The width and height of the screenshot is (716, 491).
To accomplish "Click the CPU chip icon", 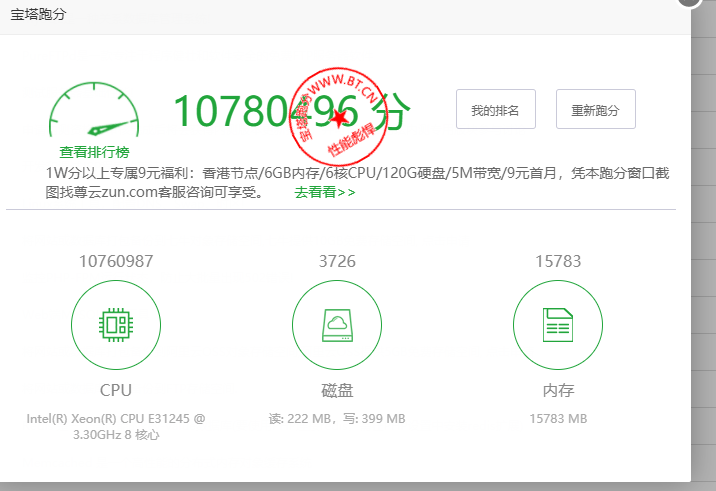I will (116, 325).
